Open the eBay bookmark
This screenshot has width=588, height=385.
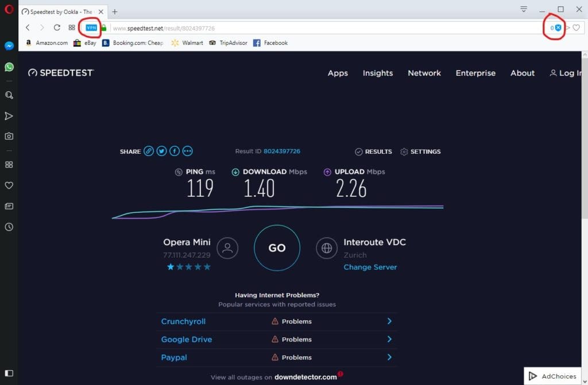coord(85,42)
